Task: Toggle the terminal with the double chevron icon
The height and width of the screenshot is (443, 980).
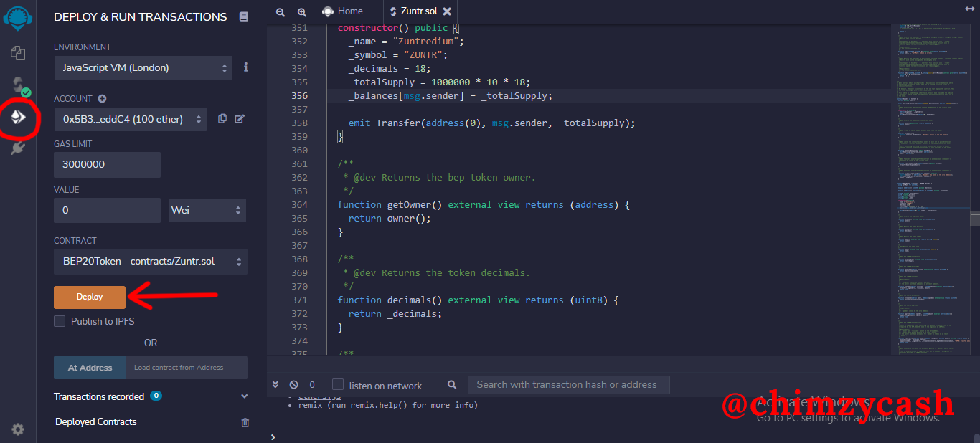Action: coord(275,385)
